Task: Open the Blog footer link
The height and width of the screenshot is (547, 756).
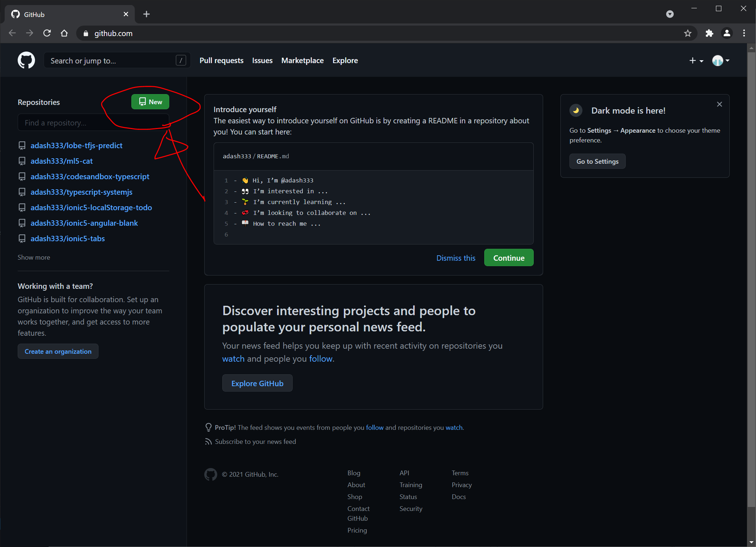Action: tap(354, 473)
